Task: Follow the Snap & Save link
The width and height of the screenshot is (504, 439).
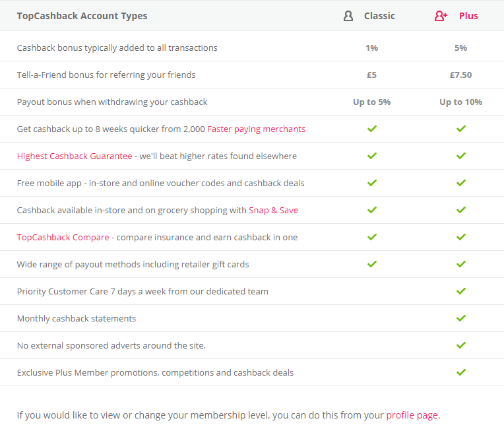Action: tap(273, 210)
